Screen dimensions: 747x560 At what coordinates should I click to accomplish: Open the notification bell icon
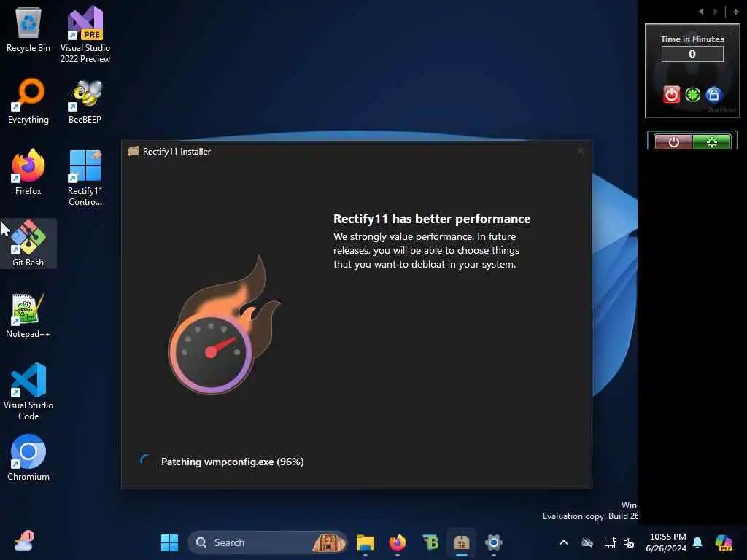click(x=697, y=542)
